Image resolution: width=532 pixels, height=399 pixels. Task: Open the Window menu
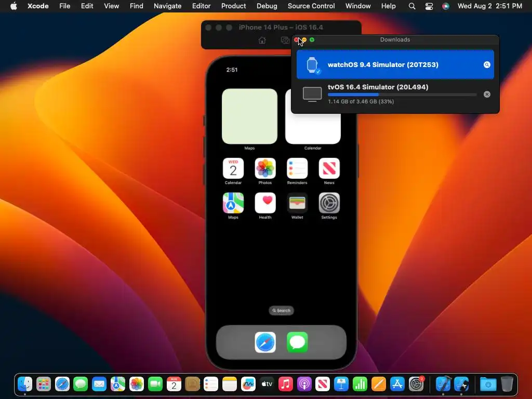click(x=358, y=6)
